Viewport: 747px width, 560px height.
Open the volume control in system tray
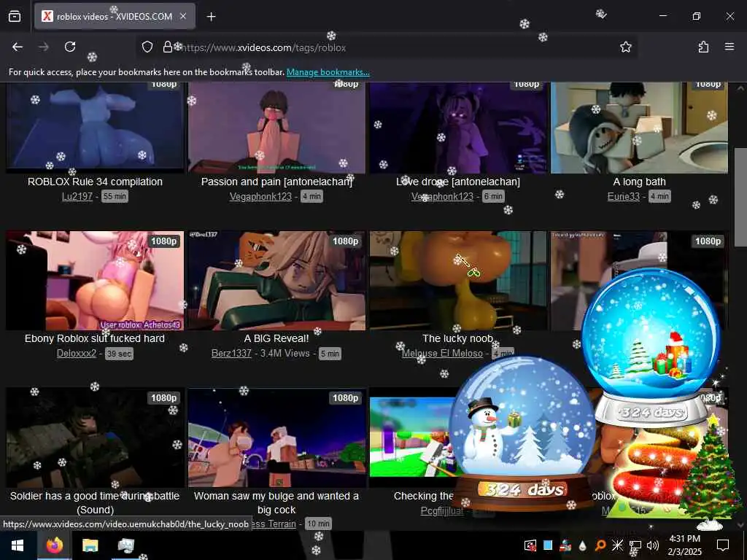click(x=653, y=545)
